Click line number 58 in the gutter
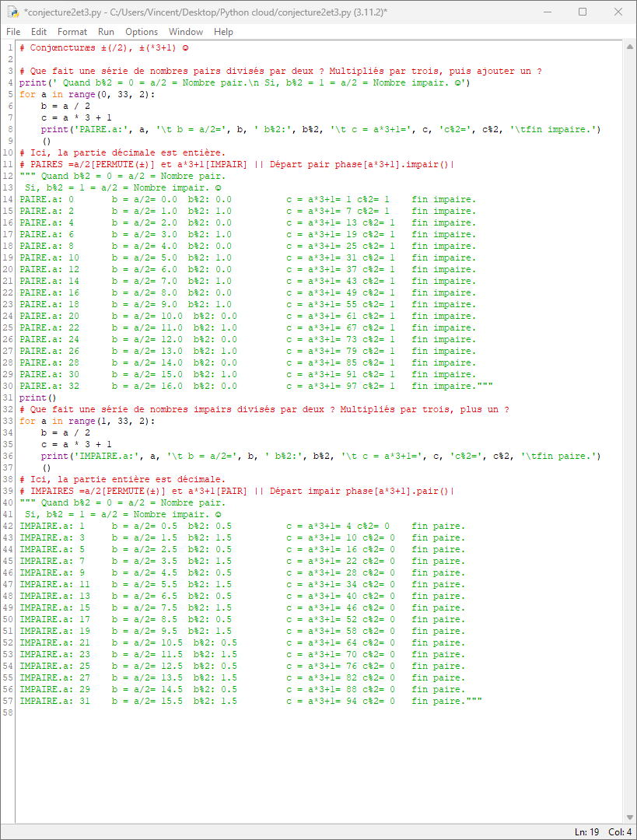The width and height of the screenshot is (637, 840). pyautogui.click(x=8, y=712)
